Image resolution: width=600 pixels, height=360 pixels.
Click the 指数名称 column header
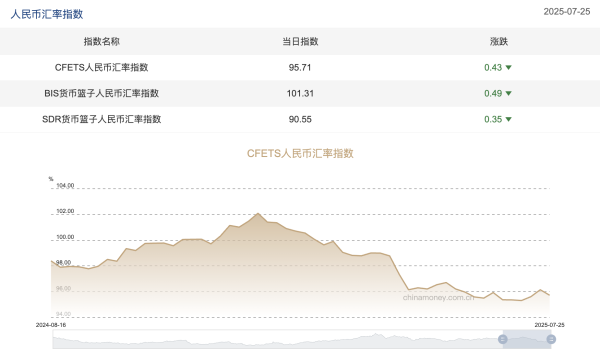pos(101,41)
